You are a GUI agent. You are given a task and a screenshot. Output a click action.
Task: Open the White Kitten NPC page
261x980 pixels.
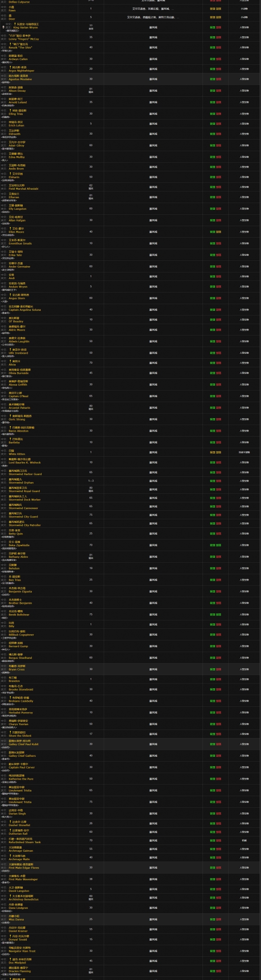pos(17,454)
